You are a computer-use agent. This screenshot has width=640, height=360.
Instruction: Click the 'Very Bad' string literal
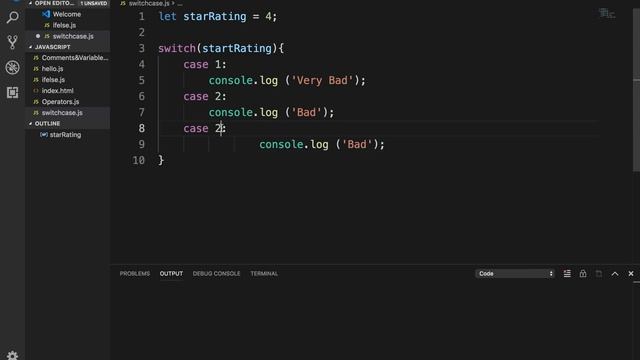tap(322, 80)
